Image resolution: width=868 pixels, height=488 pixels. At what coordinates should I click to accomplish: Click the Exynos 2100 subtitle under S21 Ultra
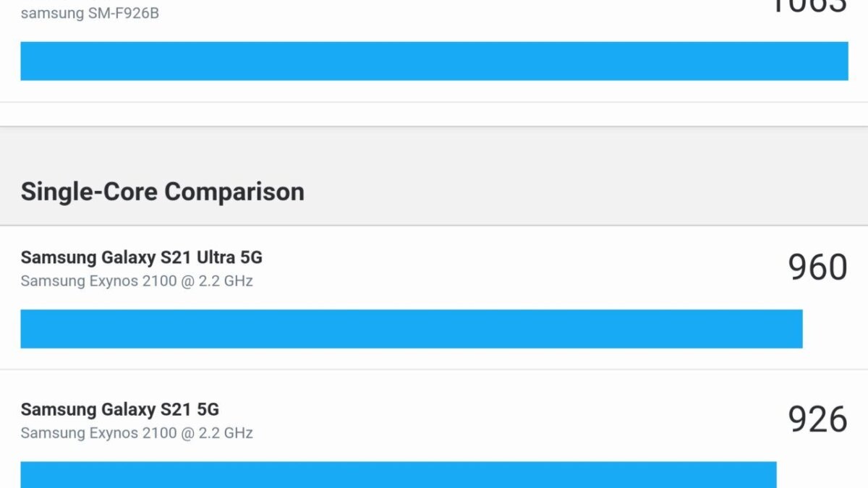pos(137,281)
